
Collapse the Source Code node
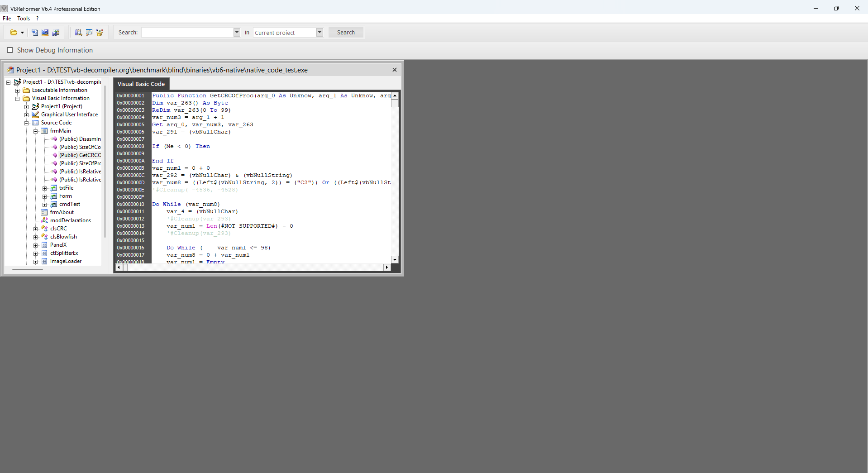(27, 123)
